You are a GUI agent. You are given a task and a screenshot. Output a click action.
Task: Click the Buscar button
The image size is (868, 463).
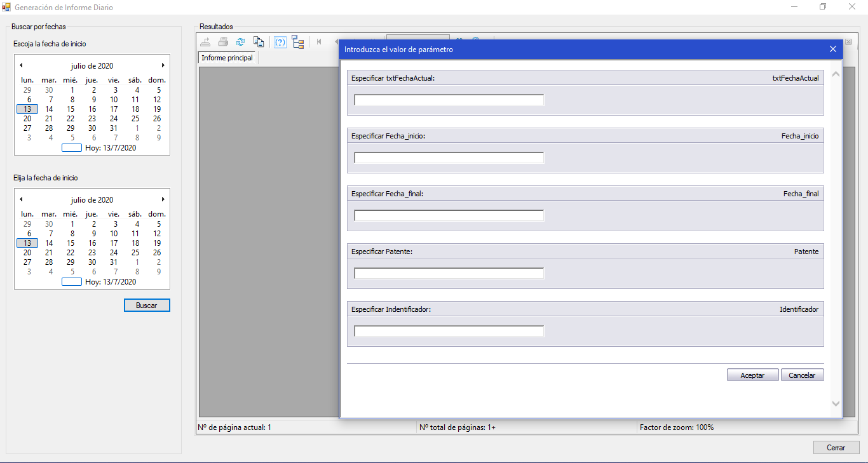[147, 305]
